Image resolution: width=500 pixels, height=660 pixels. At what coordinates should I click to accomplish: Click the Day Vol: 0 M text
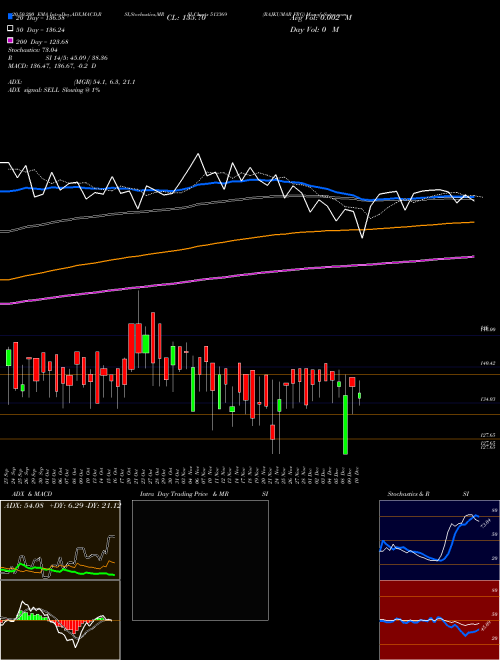click(x=314, y=29)
